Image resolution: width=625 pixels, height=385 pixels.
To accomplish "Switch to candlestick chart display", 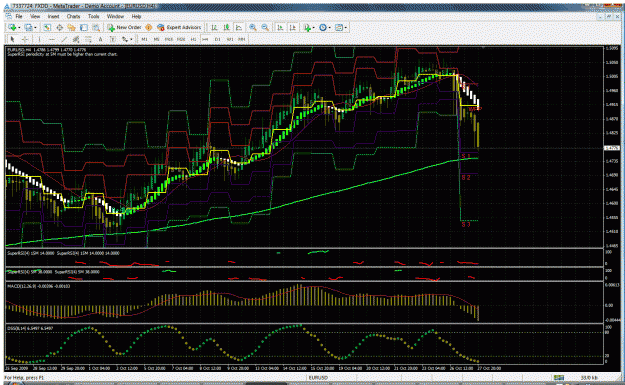I will coord(226,28).
